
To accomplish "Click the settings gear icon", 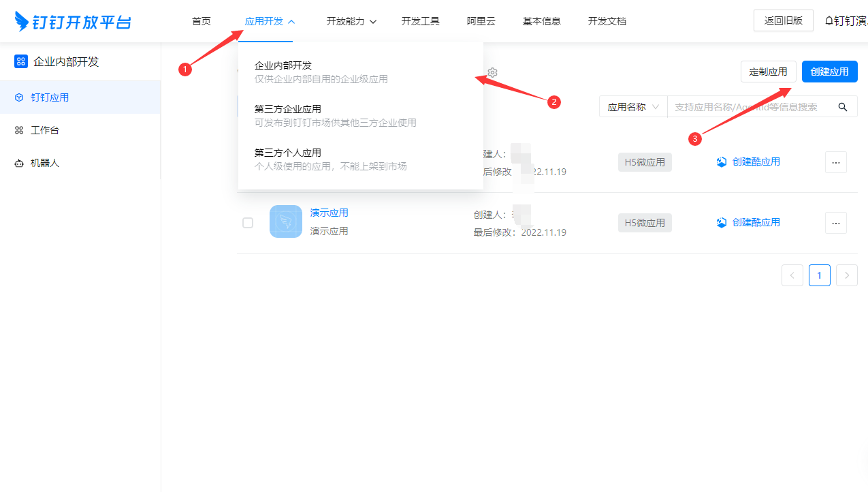I will (492, 73).
